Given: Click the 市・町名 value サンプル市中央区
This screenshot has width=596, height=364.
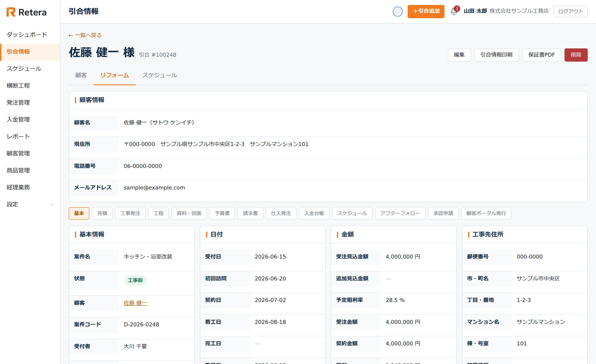Looking at the screenshot, I should tap(538, 278).
